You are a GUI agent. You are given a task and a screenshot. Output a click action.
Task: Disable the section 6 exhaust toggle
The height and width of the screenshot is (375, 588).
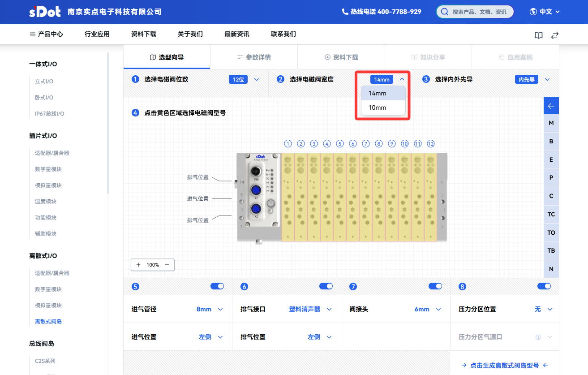pyautogui.click(x=326, y=286)
